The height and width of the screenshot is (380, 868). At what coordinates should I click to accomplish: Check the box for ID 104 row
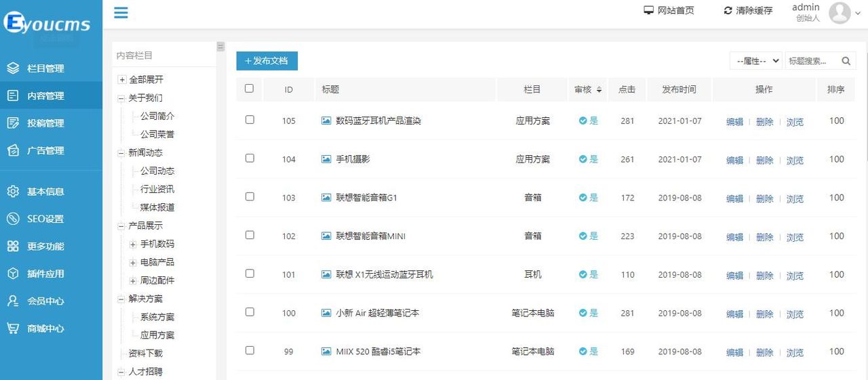pyautogui.click(x=250, y=158)
